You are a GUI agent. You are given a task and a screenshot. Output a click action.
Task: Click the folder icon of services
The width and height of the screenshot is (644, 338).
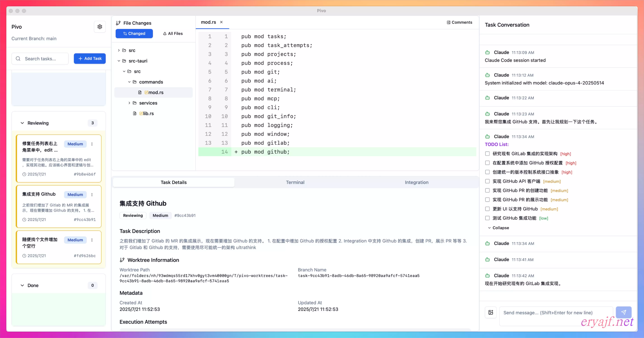click(134, 103)
